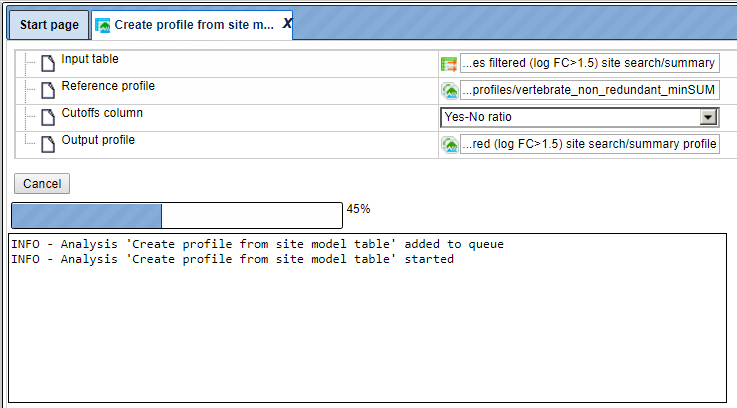Click the profile icon beside the Reference profile path
737x408 pixels.
click(449, 90)
